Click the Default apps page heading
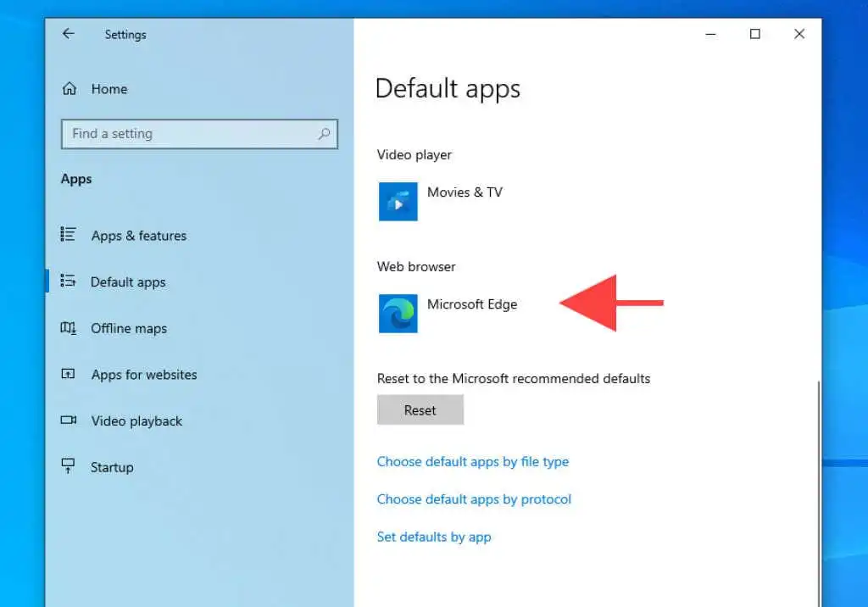 pyautogui.click(x=448, y=89)
